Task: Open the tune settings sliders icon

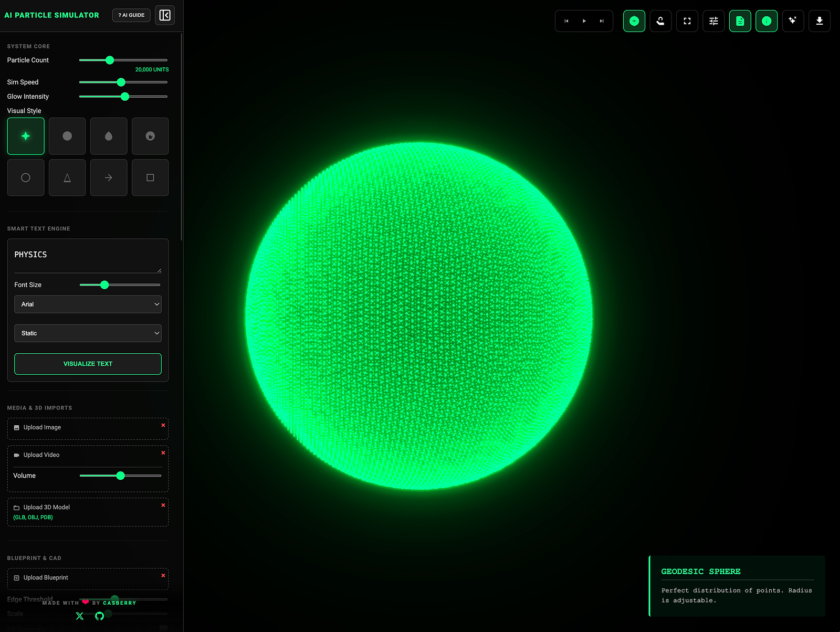Action: [x=713, y=21]
